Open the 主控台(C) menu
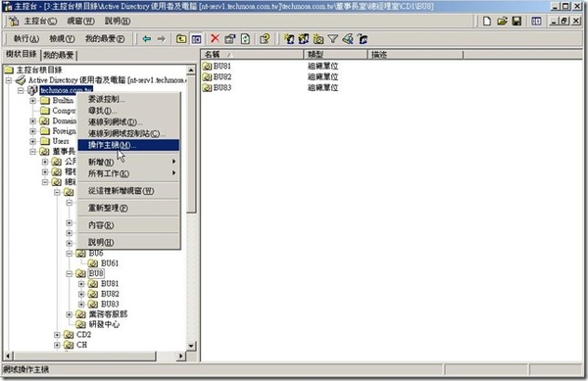Viewport: 588px width, 381px height. tap(40, 21)
